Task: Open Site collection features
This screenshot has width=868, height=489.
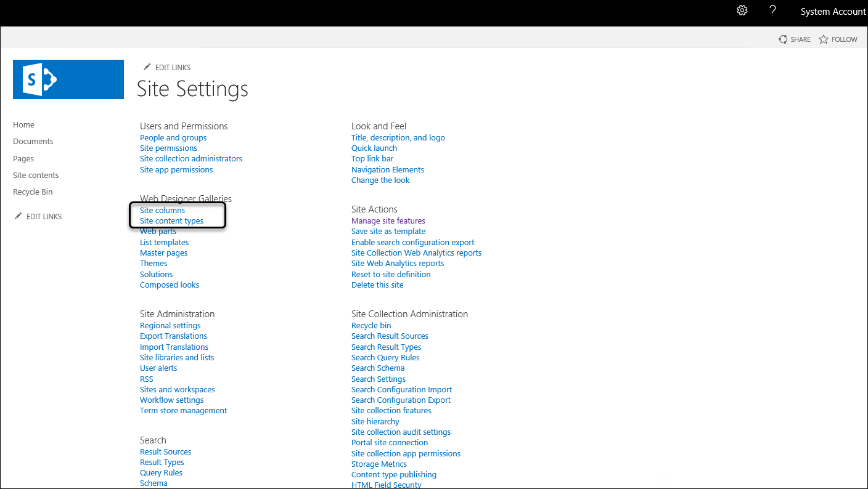Action: 391,411
